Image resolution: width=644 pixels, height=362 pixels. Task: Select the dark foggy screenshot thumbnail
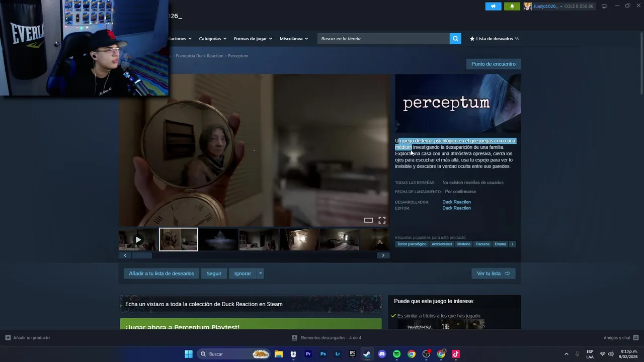pos(218,240)
